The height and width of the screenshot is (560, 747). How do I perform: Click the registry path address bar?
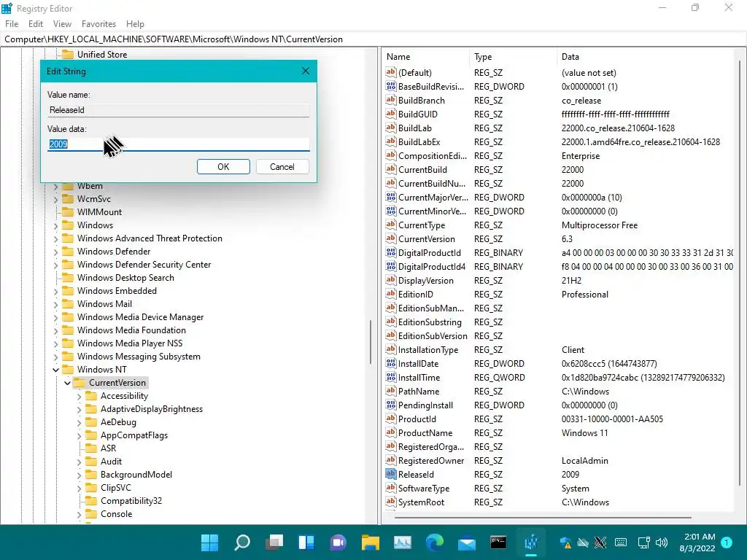coord(373,39)
